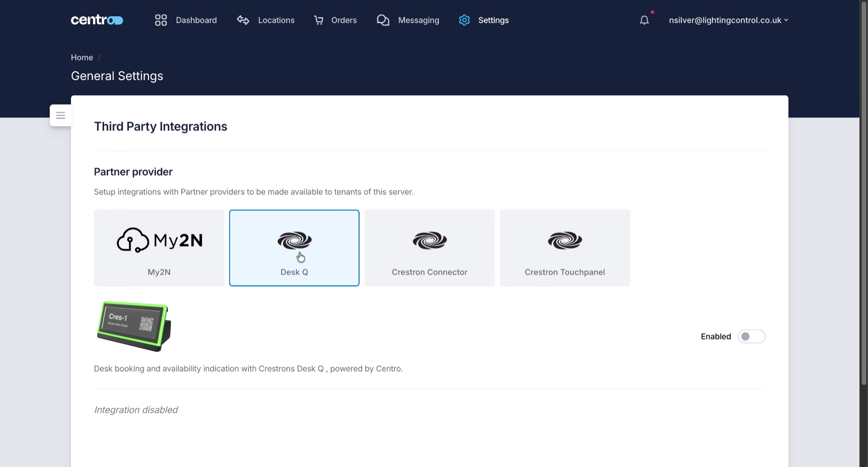The width and height of the screenshot is (868, 467).
Task: Open the sidebar hamburger menu
Action: click(60, 115)
